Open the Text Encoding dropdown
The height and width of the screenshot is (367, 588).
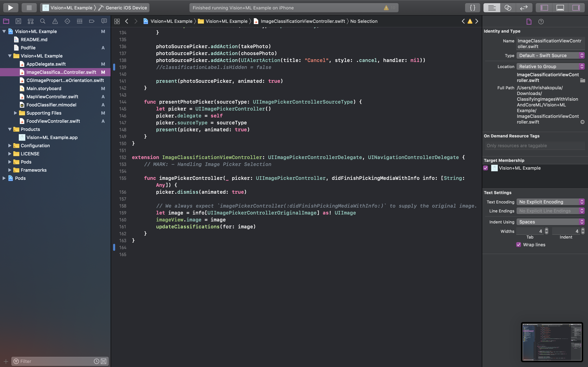550,202
